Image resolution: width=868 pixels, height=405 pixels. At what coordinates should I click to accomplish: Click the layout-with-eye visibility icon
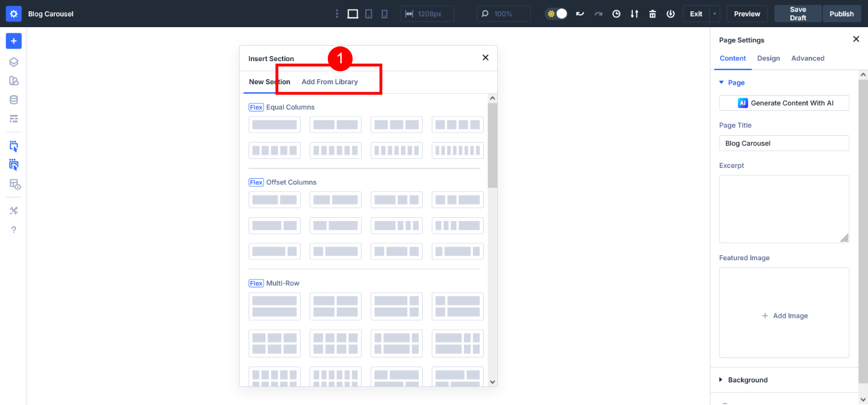[14, 184]
